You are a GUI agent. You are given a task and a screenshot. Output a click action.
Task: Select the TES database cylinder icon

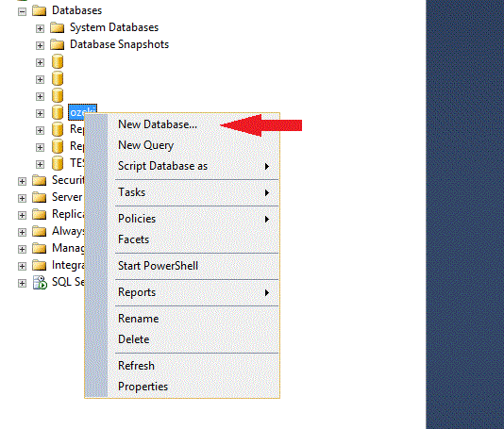58,163
